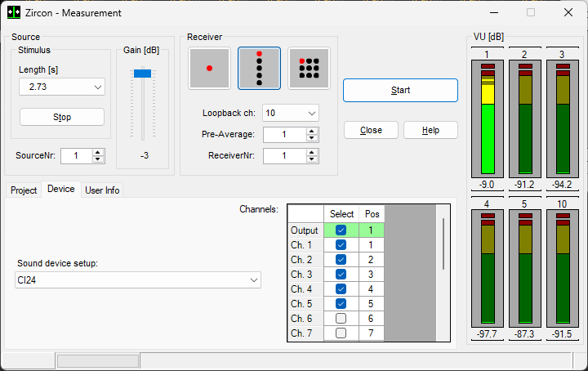Decrease the ReceiverNr value
This screenshot has width=588, height=371.
[x=312, y=159]
